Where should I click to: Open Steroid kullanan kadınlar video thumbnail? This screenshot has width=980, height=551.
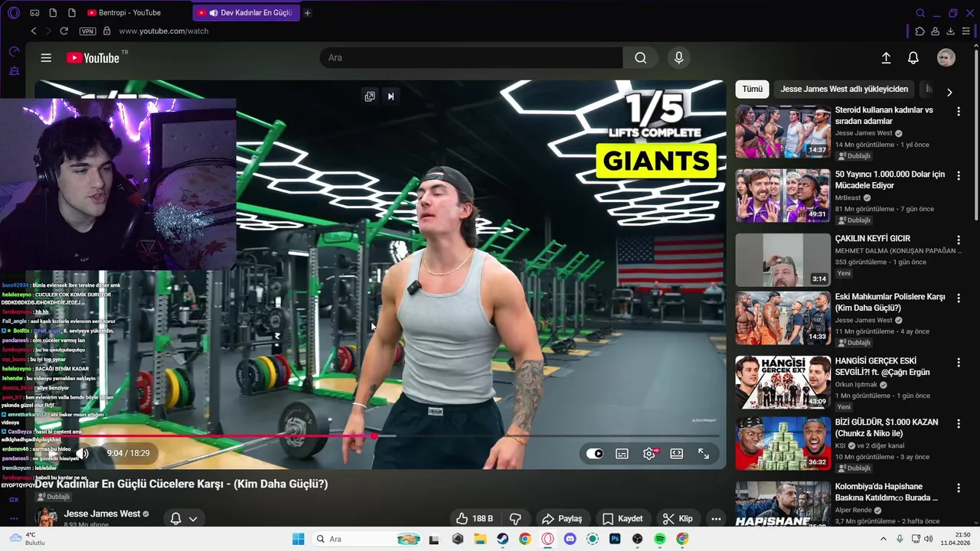coord(783,132)
